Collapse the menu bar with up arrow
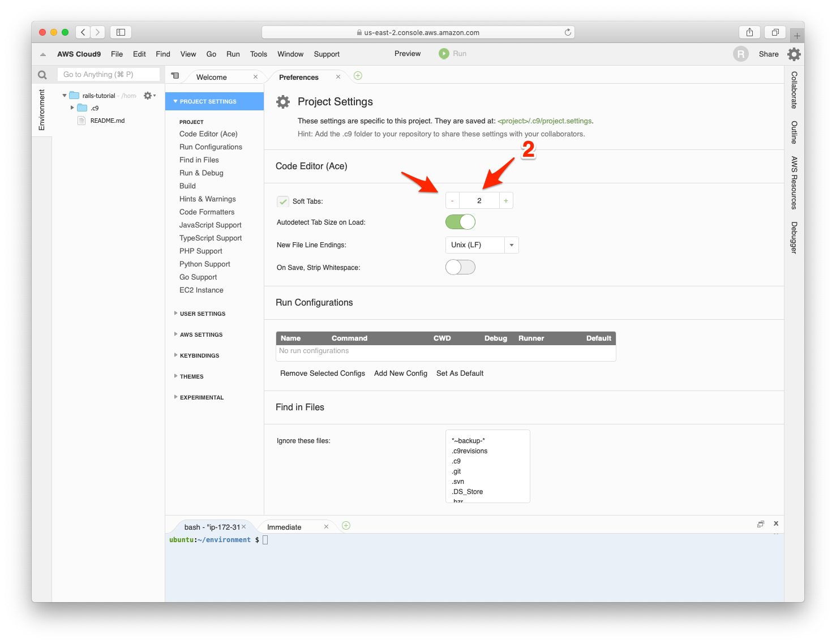836x644 pixels. (43, 54)
